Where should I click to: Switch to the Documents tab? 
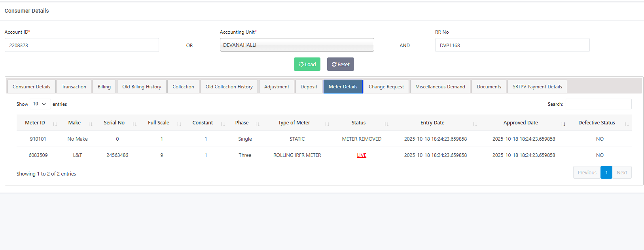pyautogui.click(x=489, y=87)
